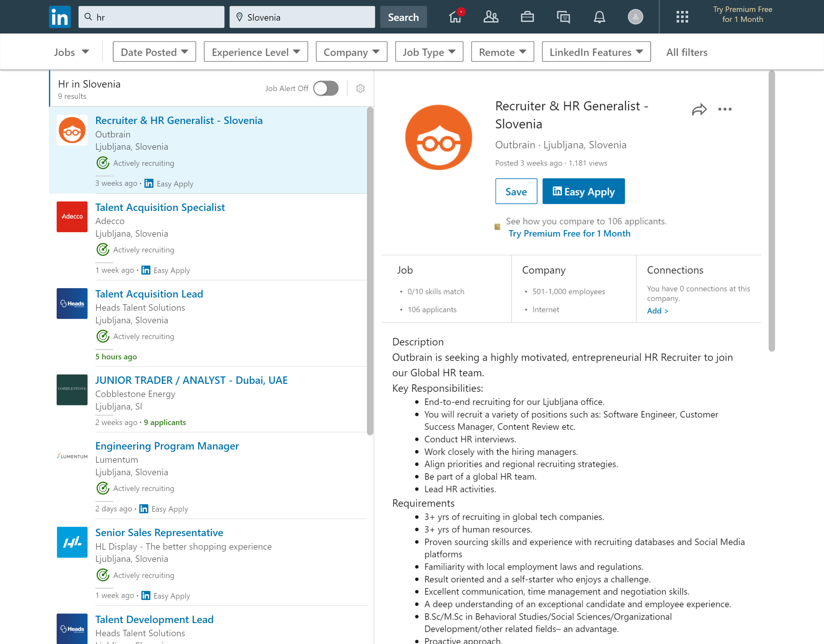Image resolution: width=824 pixels, height=644 pixels.
Task: Expand the Jobs dropdown
Action: 71,52
